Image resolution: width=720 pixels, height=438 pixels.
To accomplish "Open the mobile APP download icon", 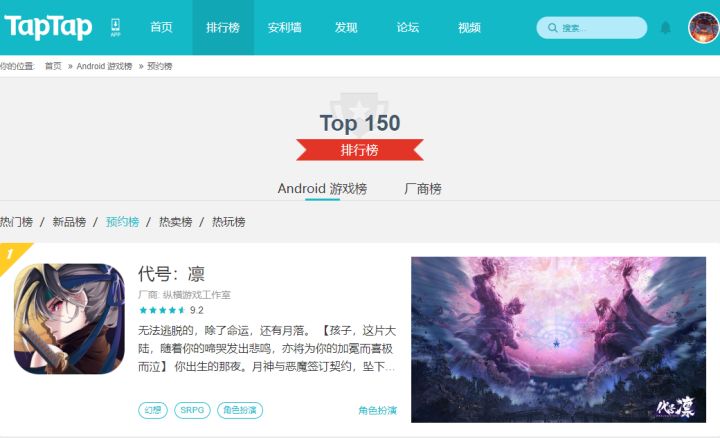I will point(115,28).
